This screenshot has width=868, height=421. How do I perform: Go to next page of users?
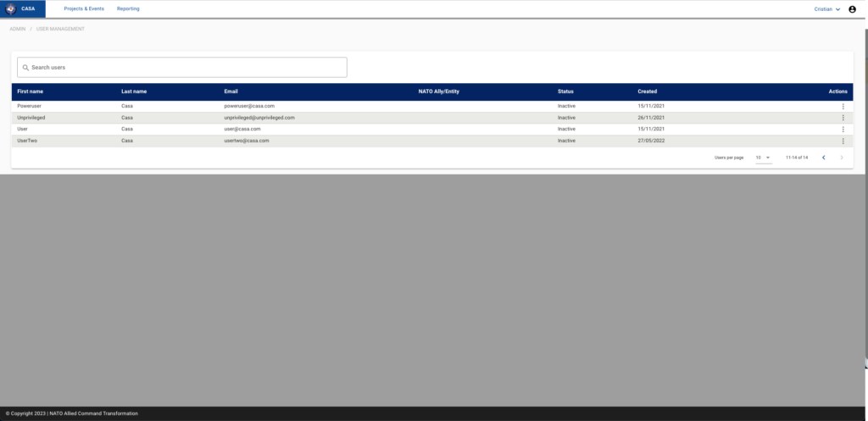[x=841, y=158]
